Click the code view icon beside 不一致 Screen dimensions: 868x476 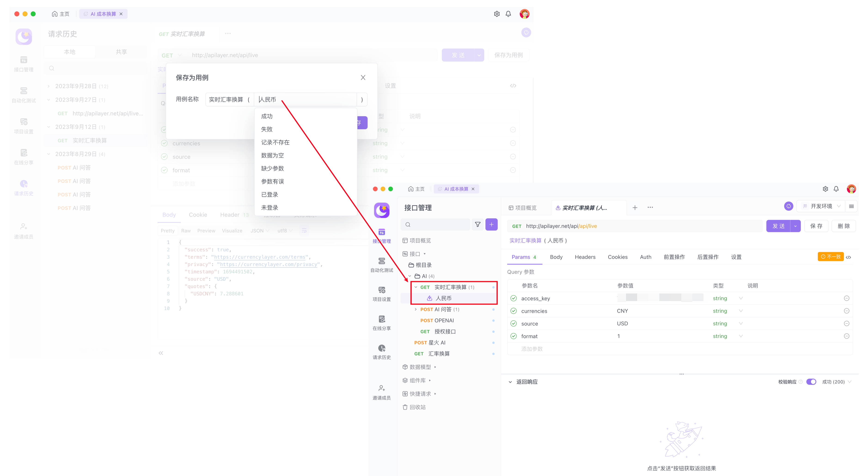point(848,257)
